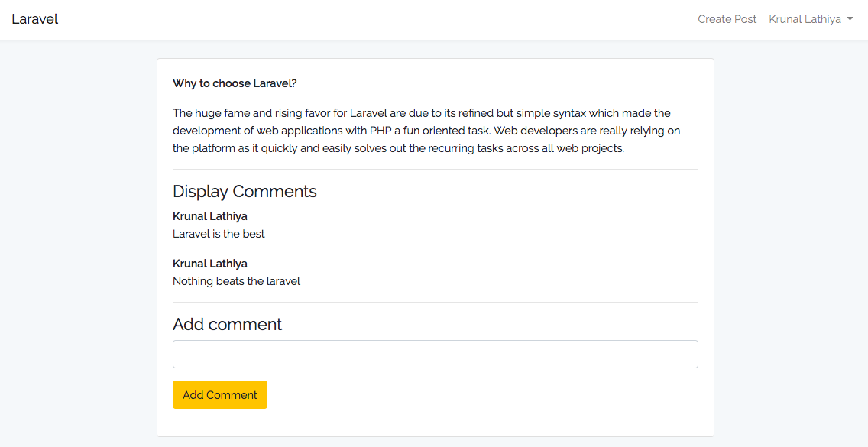Click the second comment's author name

210,264
